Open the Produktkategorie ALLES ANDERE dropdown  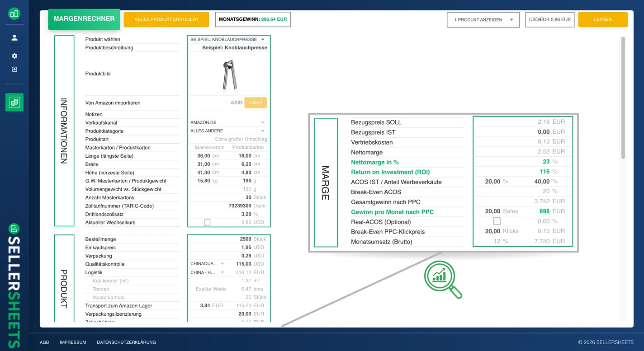coord(228,131)
